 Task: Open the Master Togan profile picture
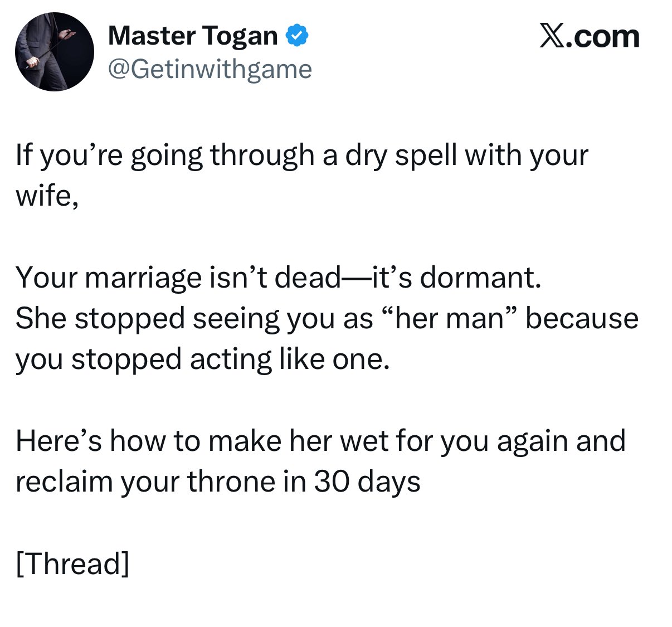coord(54,52)
